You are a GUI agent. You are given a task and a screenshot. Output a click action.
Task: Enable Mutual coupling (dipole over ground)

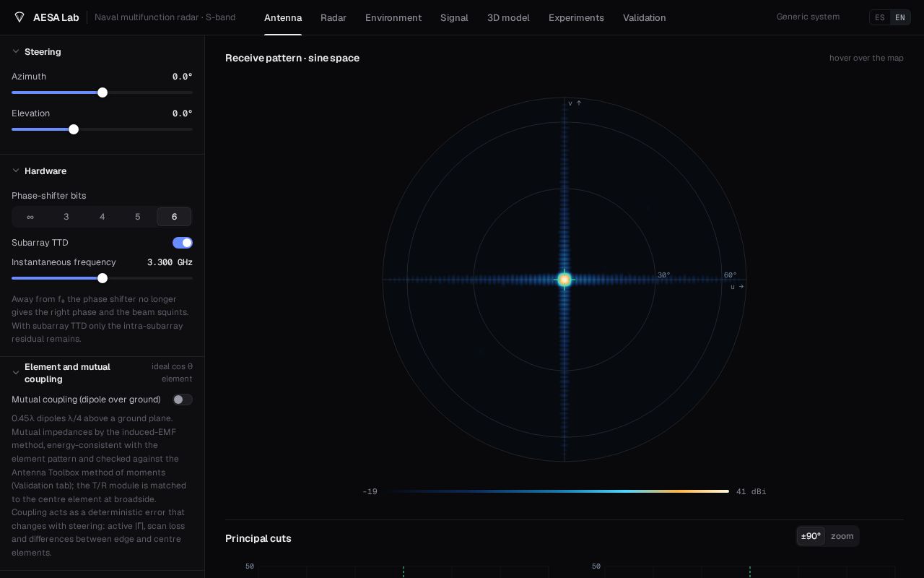[183, 400]
